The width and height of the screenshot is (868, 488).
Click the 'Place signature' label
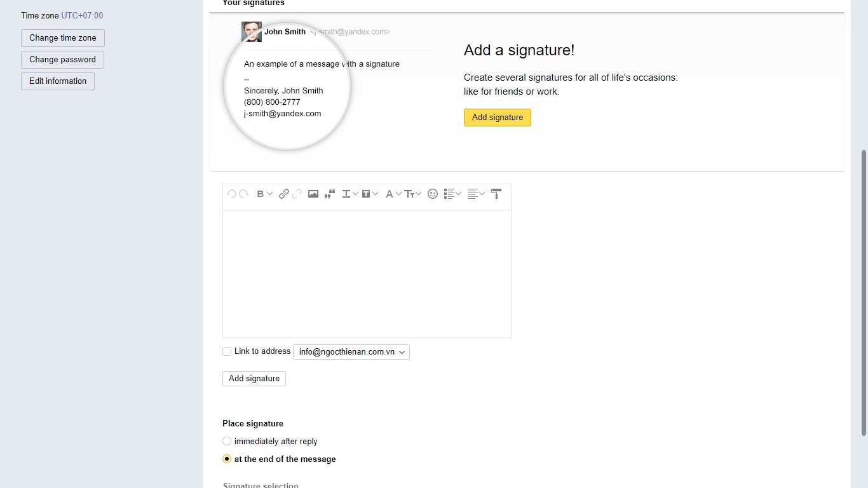coord(253,423)
